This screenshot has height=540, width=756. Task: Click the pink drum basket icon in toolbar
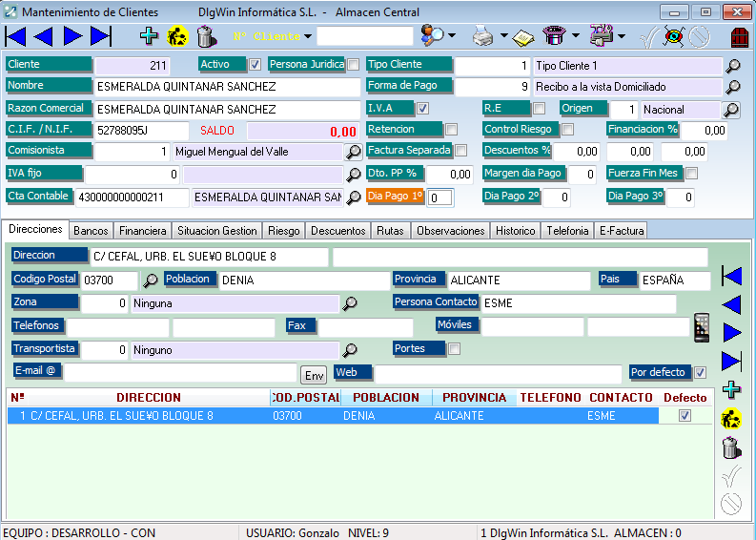point(555,36)
